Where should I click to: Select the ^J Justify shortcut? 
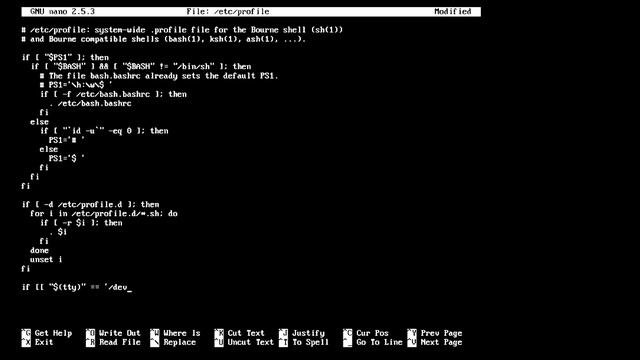click(302, 333)
